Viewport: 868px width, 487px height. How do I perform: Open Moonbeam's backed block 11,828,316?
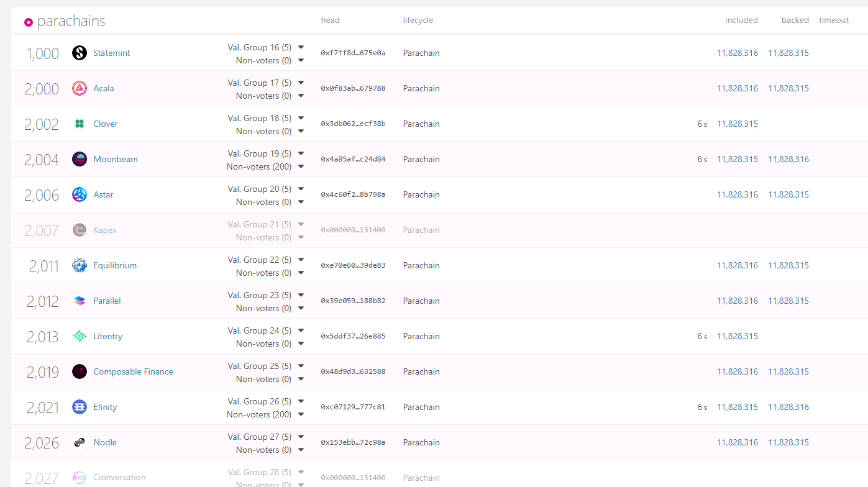coord(788,159)
